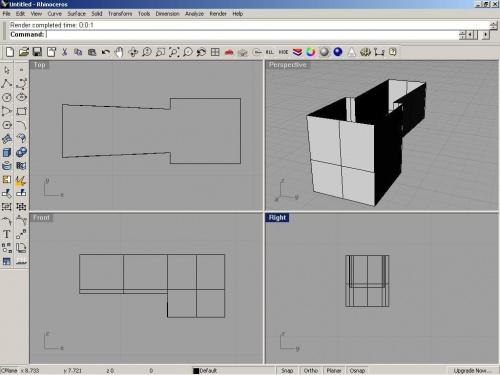The width and height of the screenshot is (500, 375).
Task: Click the blue Render sphere icon
Action: 338,52
